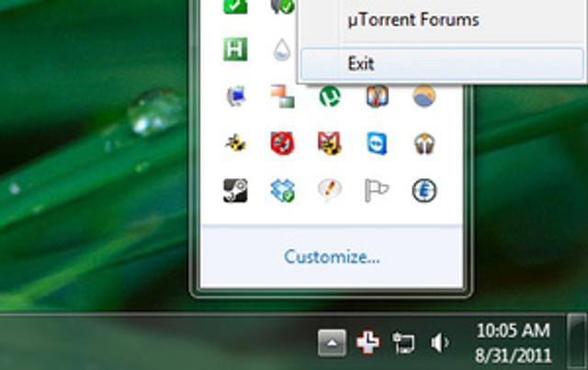Viewport: 588px width, 370px height.
Task: Click the blue circled E tray icon
Action: coord(424,191)
